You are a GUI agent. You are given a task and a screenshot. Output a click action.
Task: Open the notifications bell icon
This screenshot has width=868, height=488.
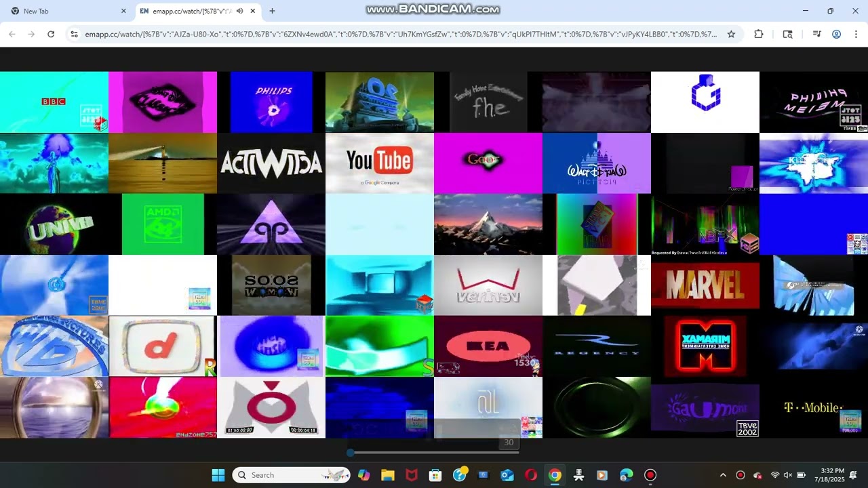[854, 475]
